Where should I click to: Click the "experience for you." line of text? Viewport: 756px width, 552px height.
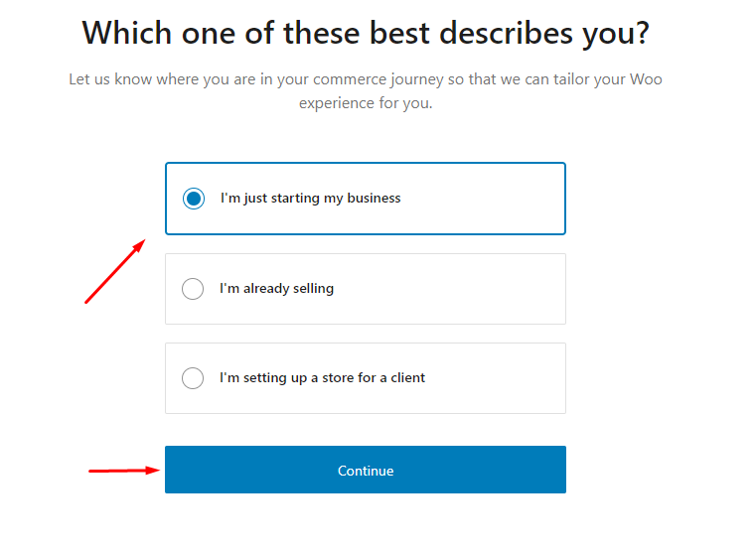coord(366,103)
